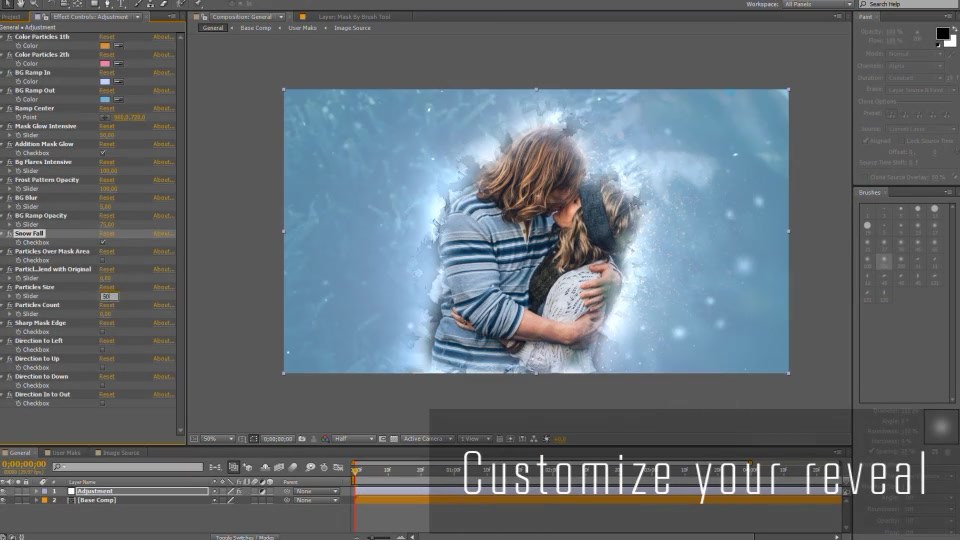The width and height of the screenshot is (960, 540).
Task: Hide the Adjustment layer eye toggle
Action: pyautogui.click(x=4, y=491)
